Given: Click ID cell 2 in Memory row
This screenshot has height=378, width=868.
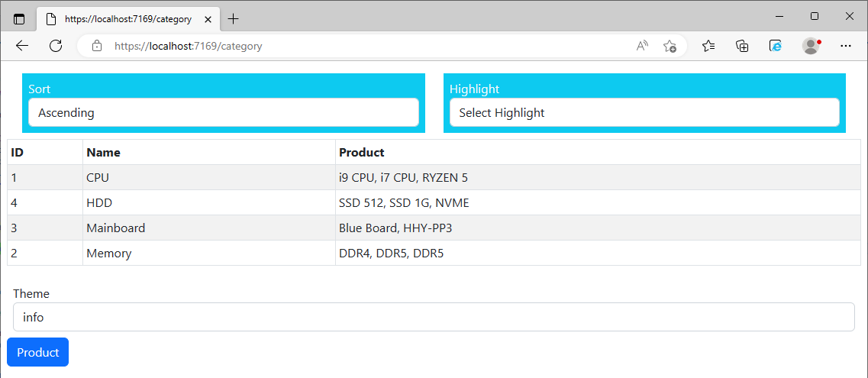Looking at the screenshot, I should (x=45, y=254).
